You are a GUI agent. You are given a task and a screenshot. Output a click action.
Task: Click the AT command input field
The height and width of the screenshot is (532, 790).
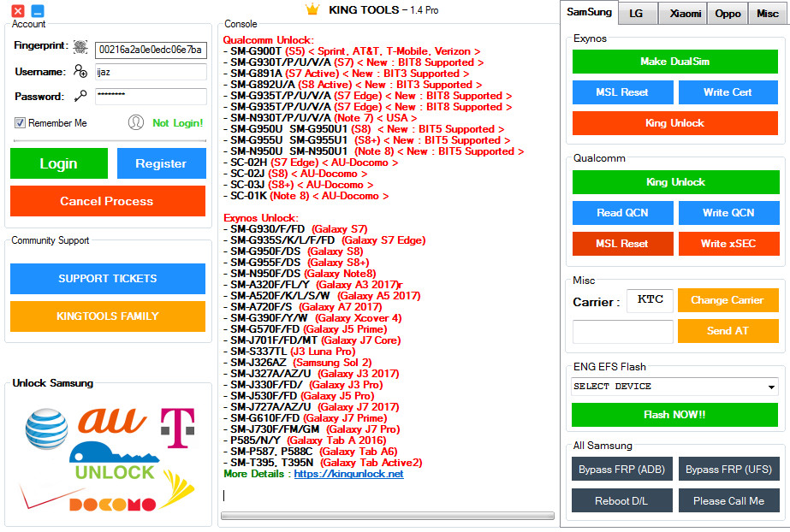point(623,331)
